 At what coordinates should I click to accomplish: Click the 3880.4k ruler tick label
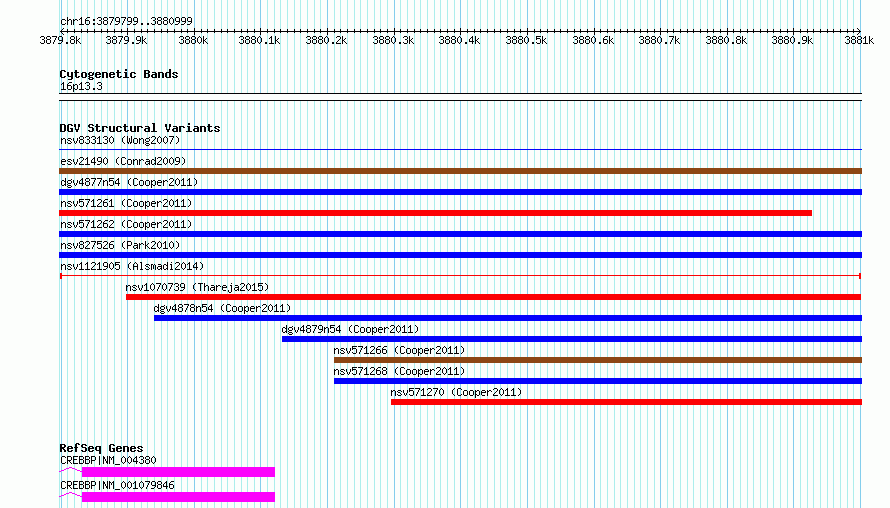(x=459, y=40)
